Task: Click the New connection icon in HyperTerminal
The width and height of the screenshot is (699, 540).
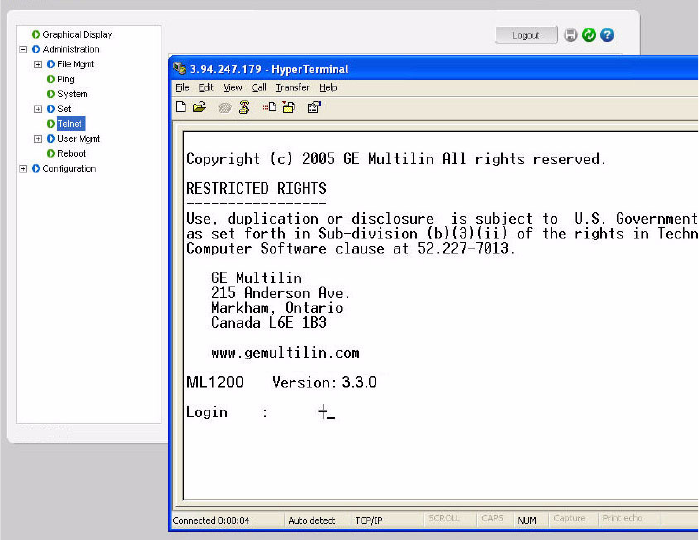Action: (x=181, y=107)
